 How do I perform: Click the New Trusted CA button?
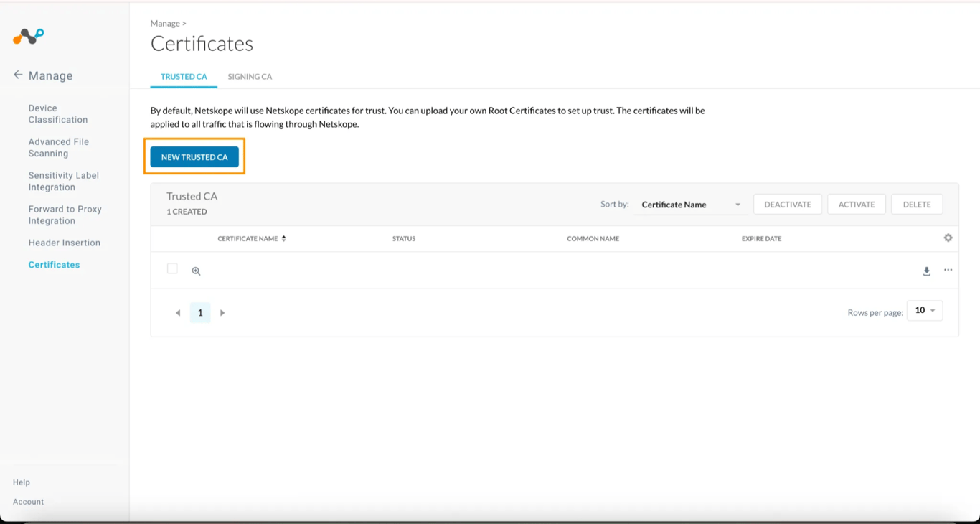point(194,157)
